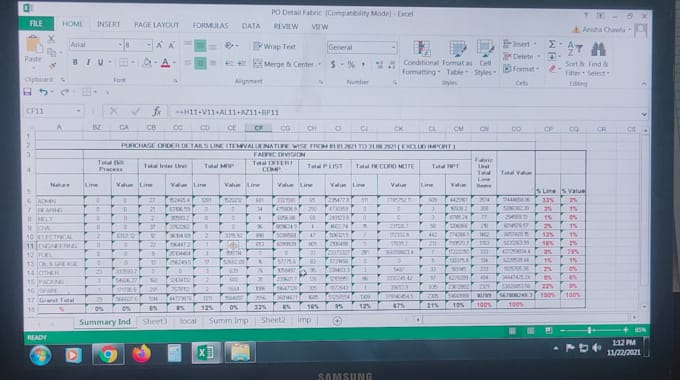Toggle Italic formatting

point(88,62)
